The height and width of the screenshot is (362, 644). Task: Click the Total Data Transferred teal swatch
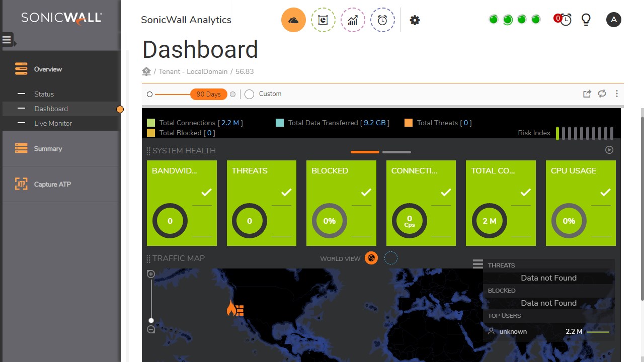tap(280, 123)
